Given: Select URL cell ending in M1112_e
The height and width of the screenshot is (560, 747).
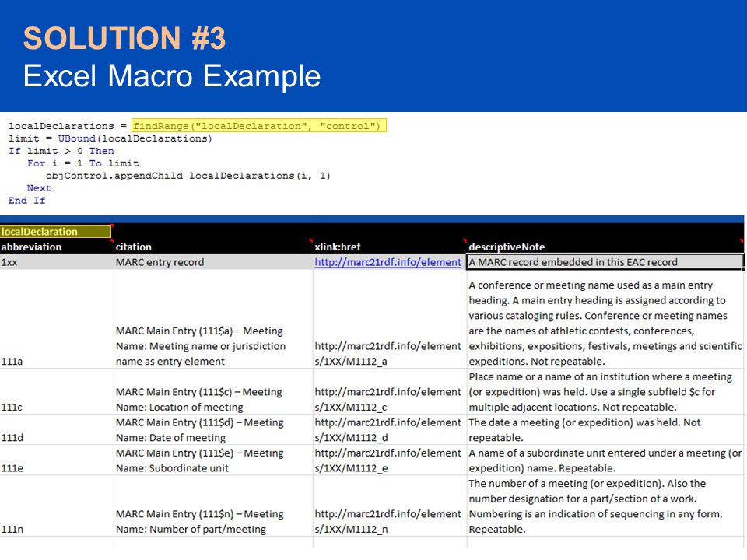Looking at the screenshot, I should tap(389, 460).
